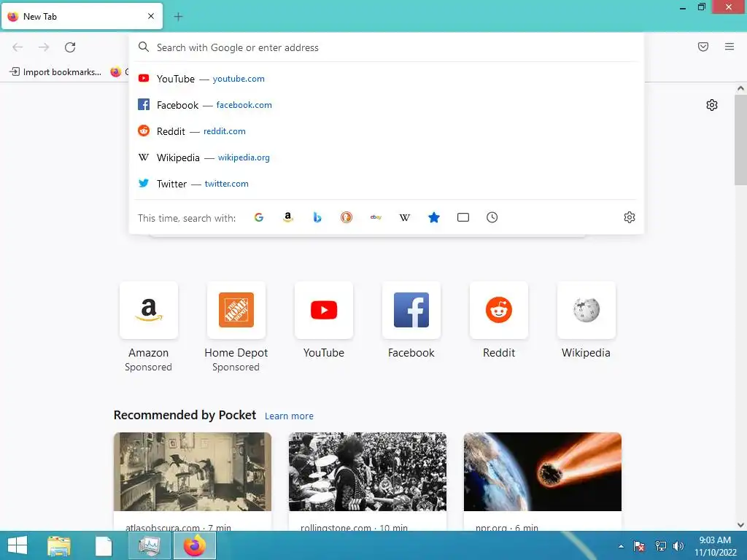Open atlasobscura.com Pocket story image
The image size is (747, 560).
(x=193, y=472)
